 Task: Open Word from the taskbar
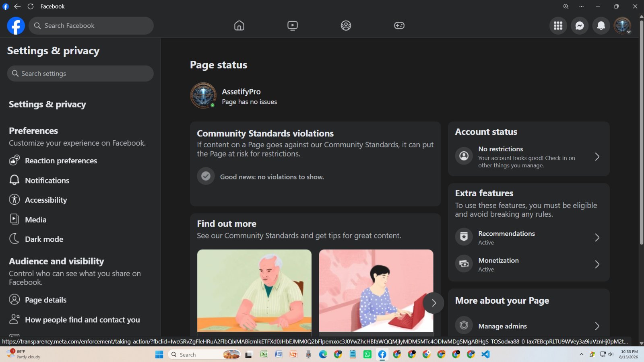pos(279,354)
